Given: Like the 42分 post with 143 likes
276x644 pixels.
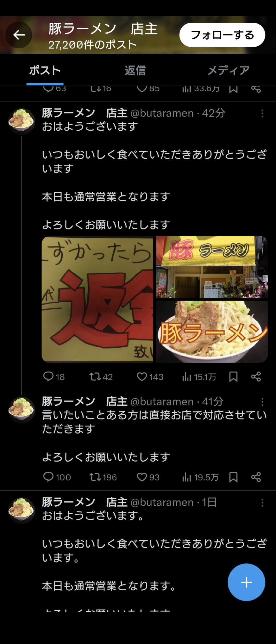Looking at the screenshot, I should click(x=150, y=377).
